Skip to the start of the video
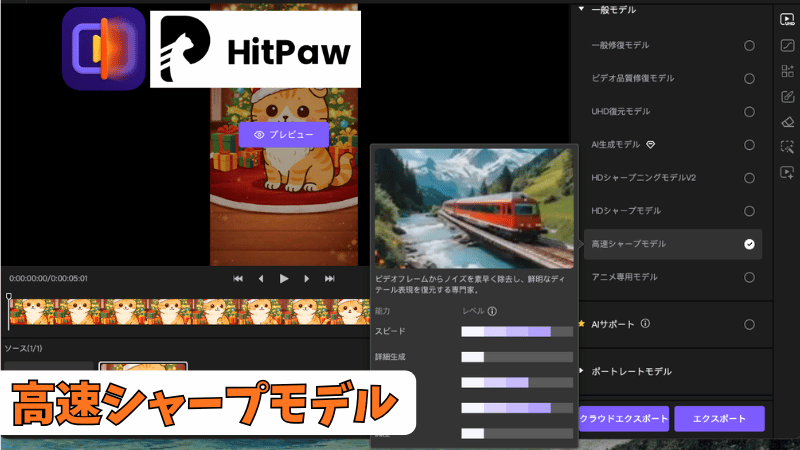This screenshot has width=800, height=450. 238,279
